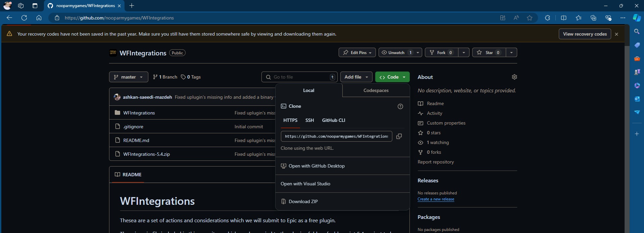Dismiss the recovery codes warning banner
644x233 pixels.
tap(616, 34)
